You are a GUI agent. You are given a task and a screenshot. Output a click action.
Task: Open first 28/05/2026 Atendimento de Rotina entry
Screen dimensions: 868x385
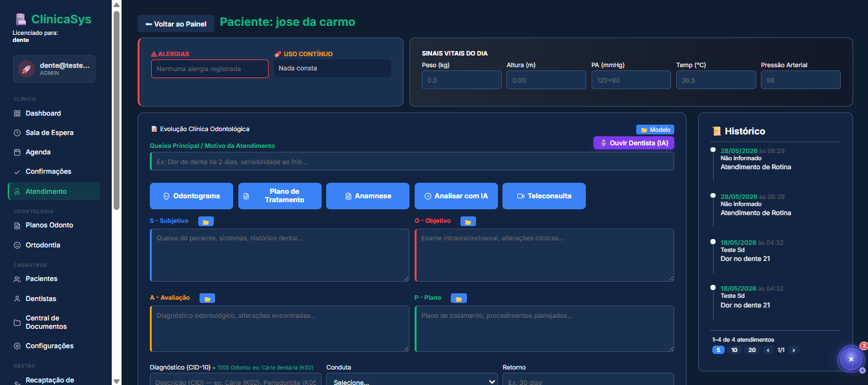click(x=776, y=158)
